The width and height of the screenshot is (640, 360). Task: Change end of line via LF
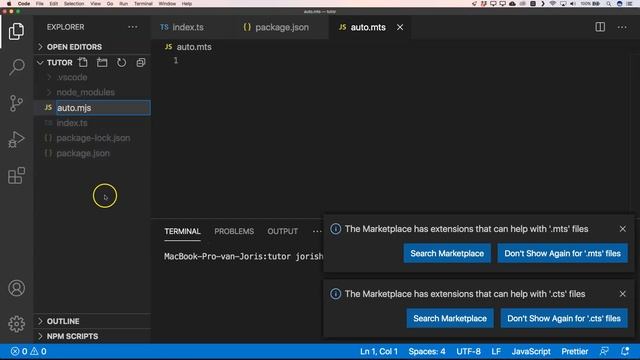[x=496, y=351]
